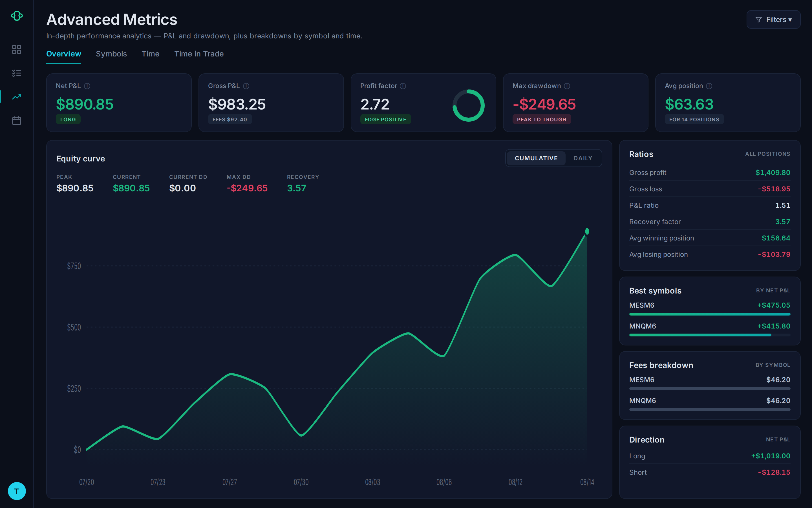Open the user avatar labeled T

click(17, 491)
